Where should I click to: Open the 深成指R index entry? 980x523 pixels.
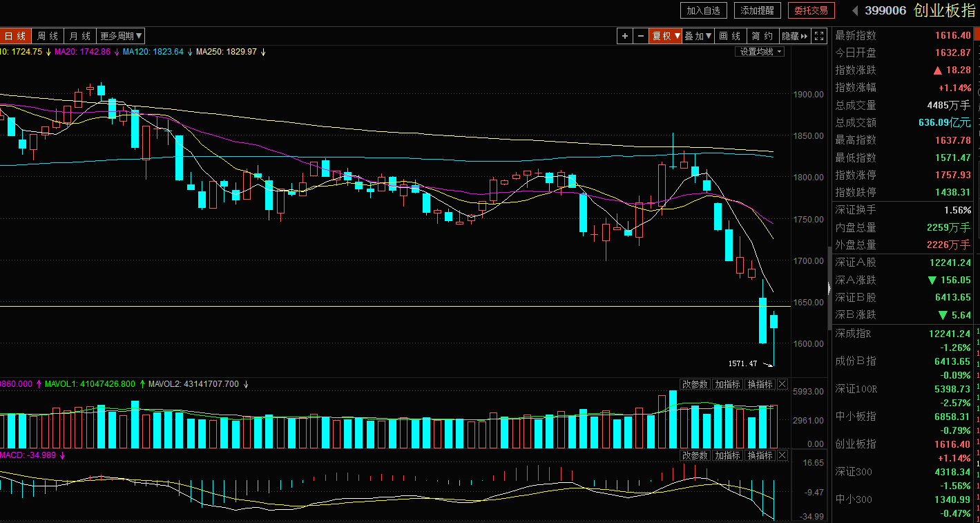[903, 340]
